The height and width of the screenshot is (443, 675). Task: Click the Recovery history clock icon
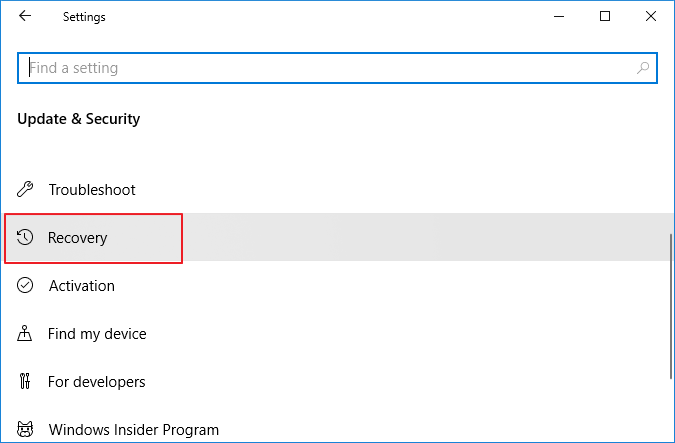(x=27, y=237)
